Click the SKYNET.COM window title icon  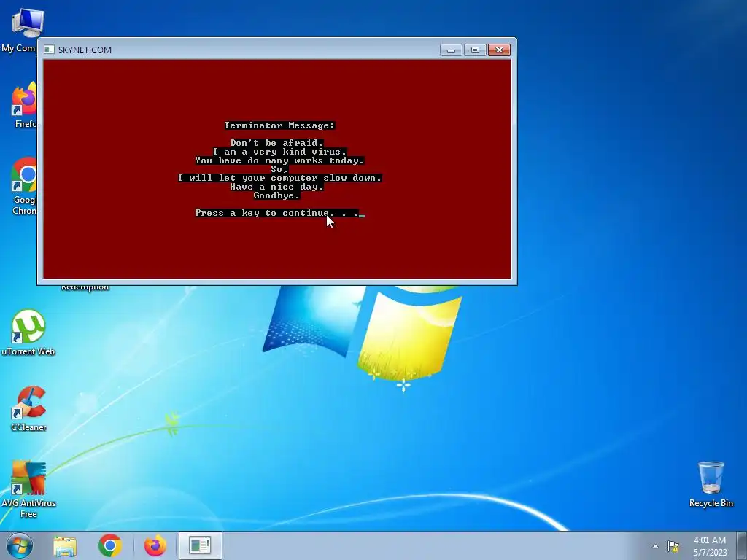49,50
